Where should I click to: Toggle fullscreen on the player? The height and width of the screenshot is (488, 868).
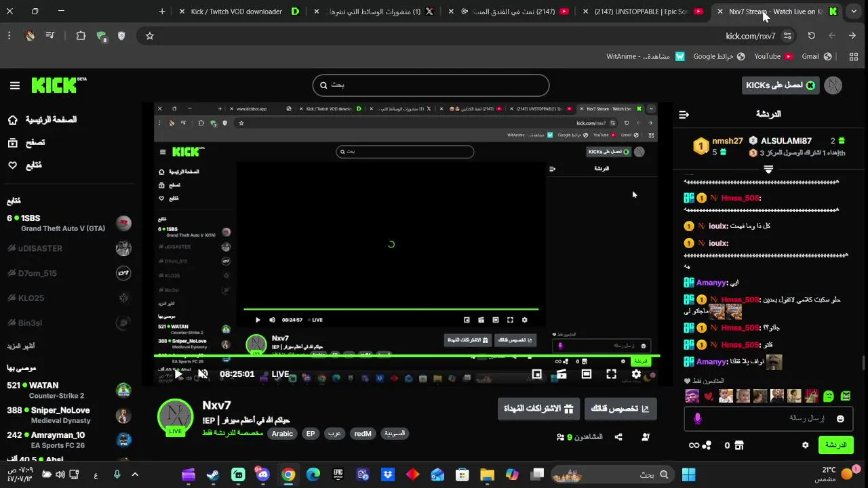tap(611, 374)
